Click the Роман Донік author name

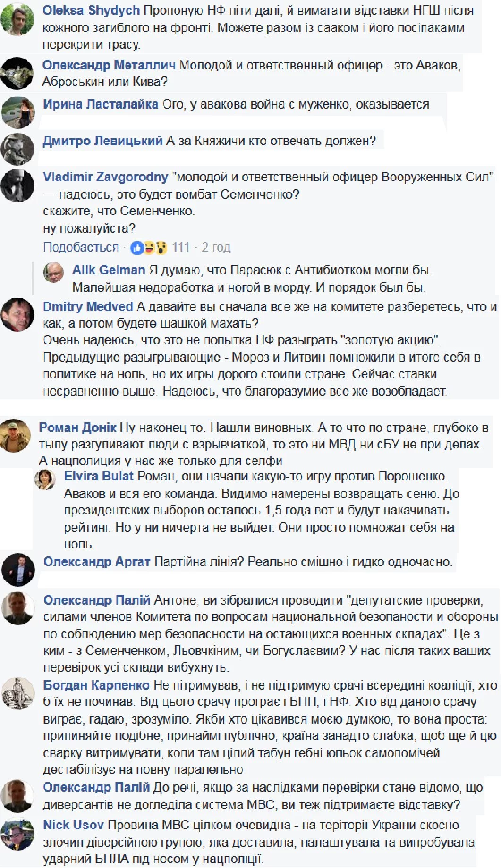pos(77,428)
